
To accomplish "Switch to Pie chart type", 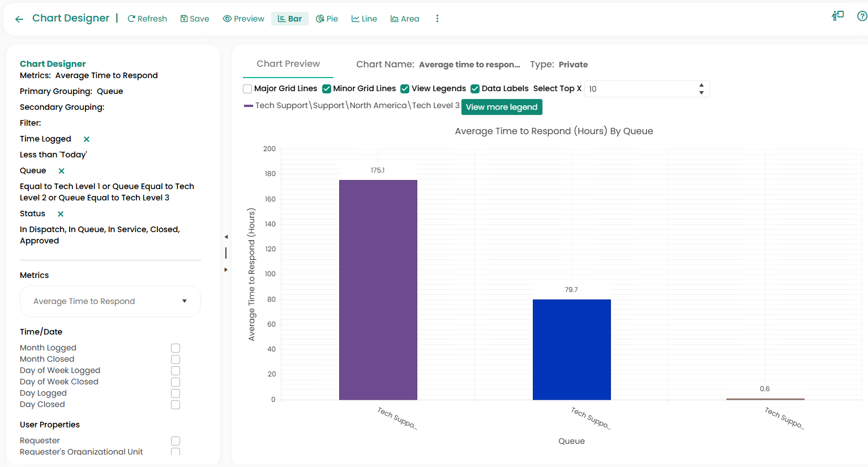I will 327,19.
